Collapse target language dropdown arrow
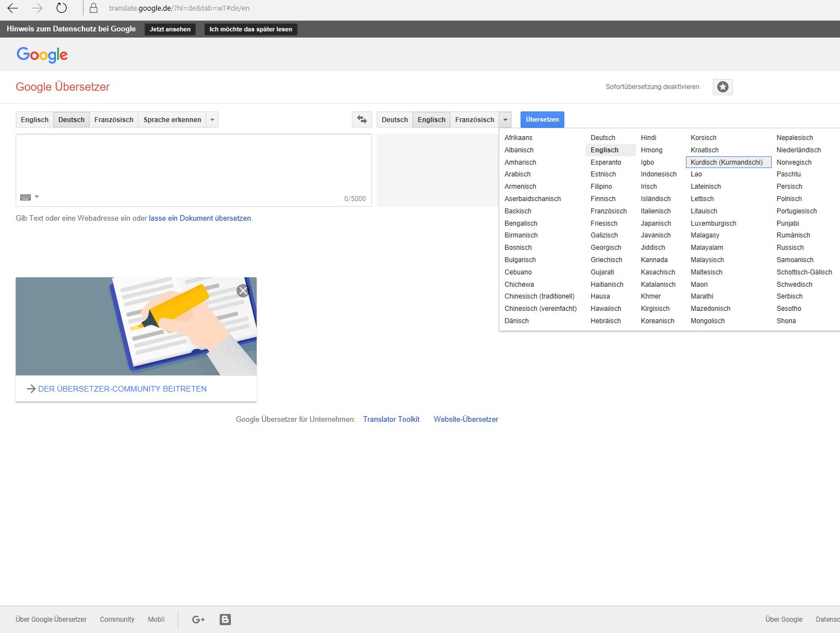The width and height of the screenshot is (840, 633). pos(505,120)
